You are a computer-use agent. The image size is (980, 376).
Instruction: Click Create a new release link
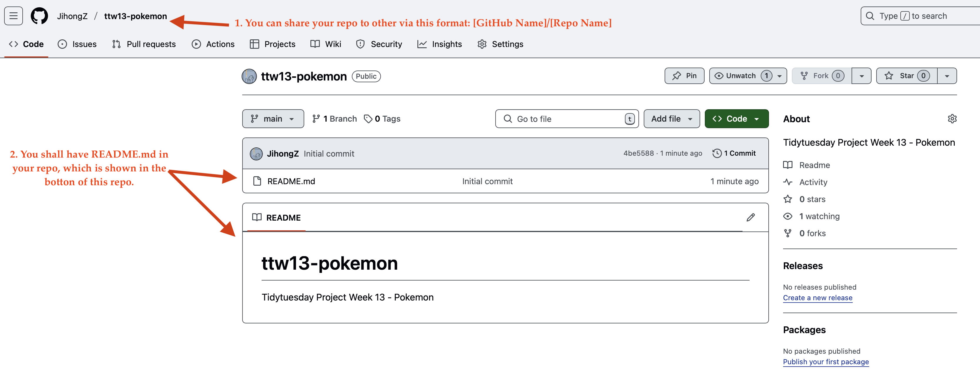[817, 298]
